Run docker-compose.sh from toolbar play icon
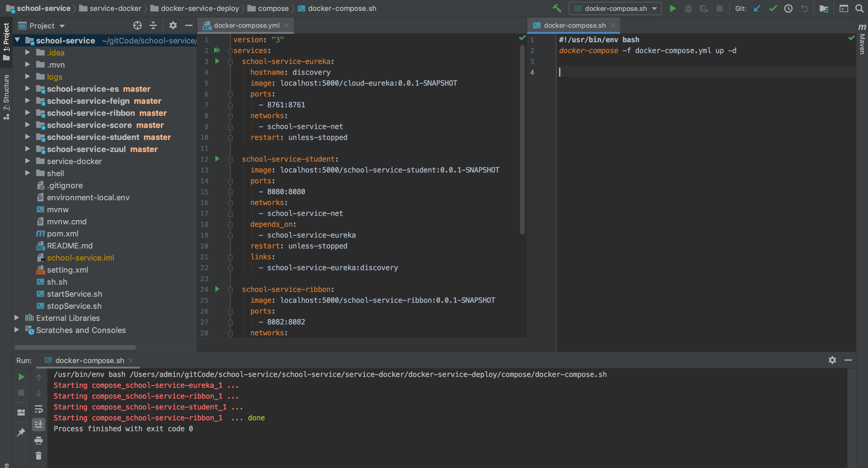The height and width of the screenshot is (468, 868). point(673,8)
